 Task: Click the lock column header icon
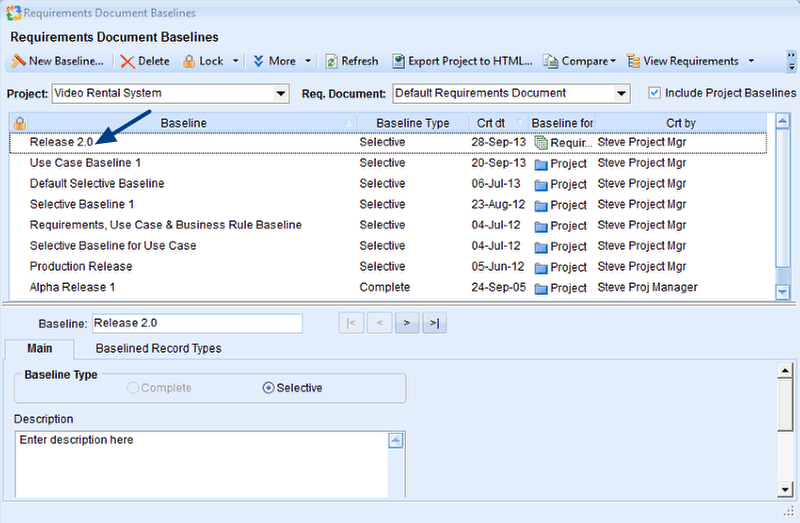(19, 123)
